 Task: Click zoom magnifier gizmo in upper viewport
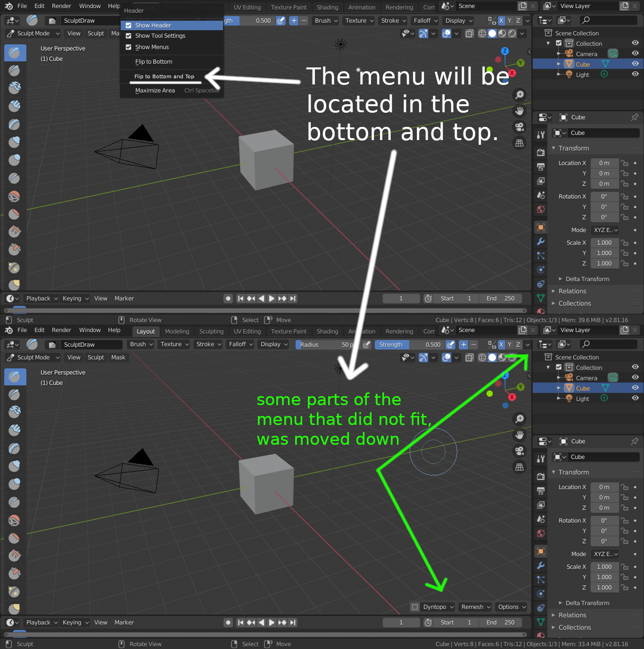(520, 95)
